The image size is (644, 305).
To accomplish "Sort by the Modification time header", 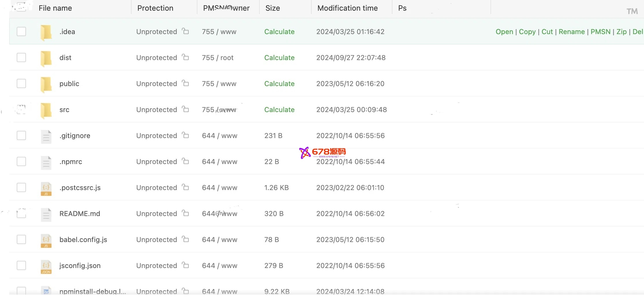I will click(347, 8).
